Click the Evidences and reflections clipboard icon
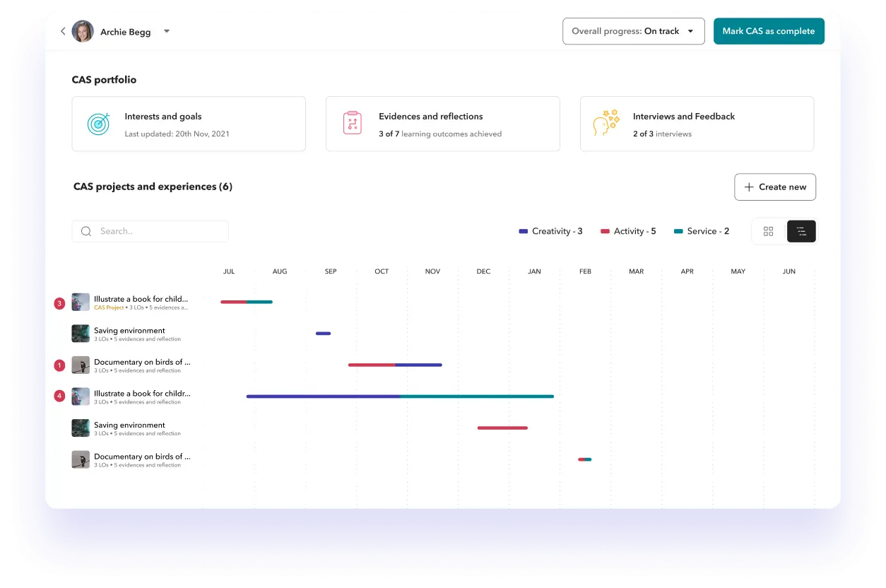Image resolution: width=886 pixels, height=588 pixels. [352, 122]
